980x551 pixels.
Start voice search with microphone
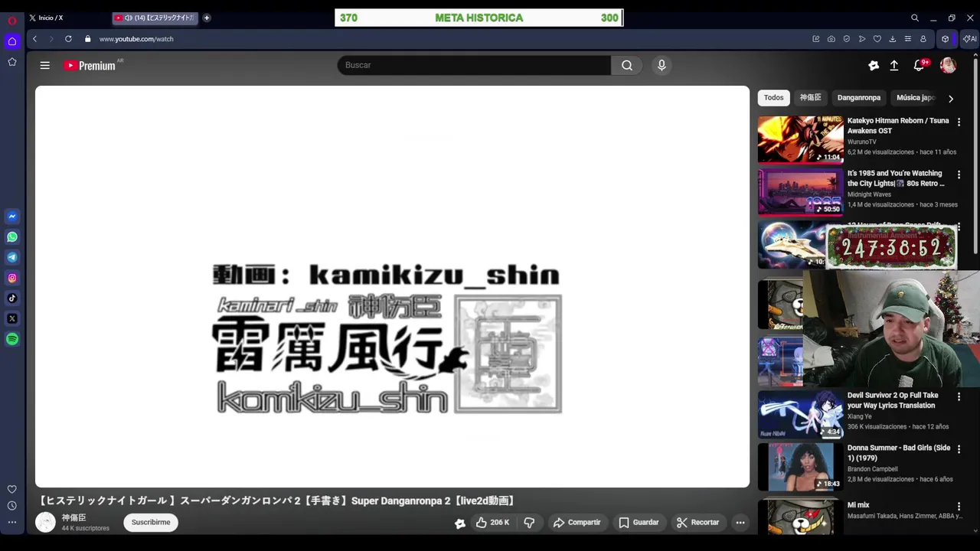[x=662, y=65]
